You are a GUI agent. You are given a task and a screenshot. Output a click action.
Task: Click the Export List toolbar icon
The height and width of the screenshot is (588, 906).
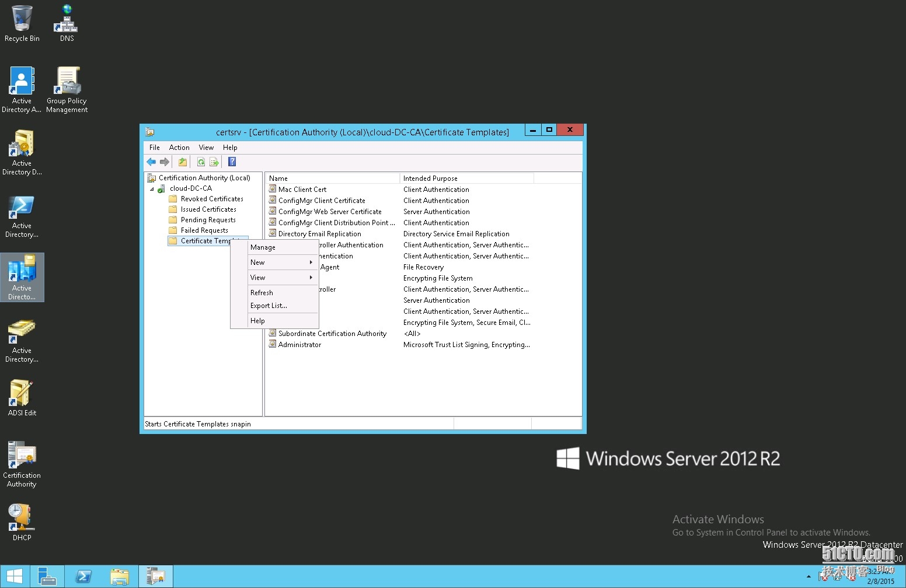(x=214, y=162)
